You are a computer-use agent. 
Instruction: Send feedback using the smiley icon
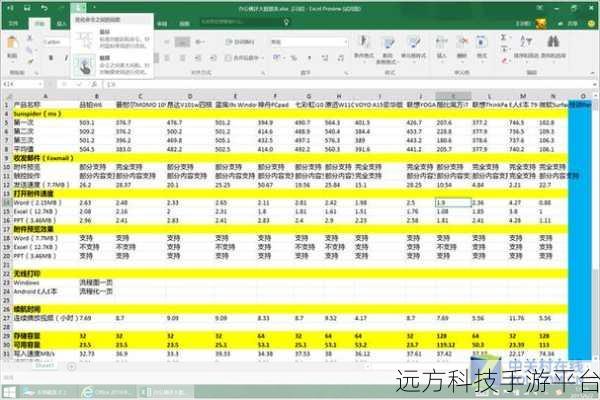pyautogui.click(x=591, y=23)
